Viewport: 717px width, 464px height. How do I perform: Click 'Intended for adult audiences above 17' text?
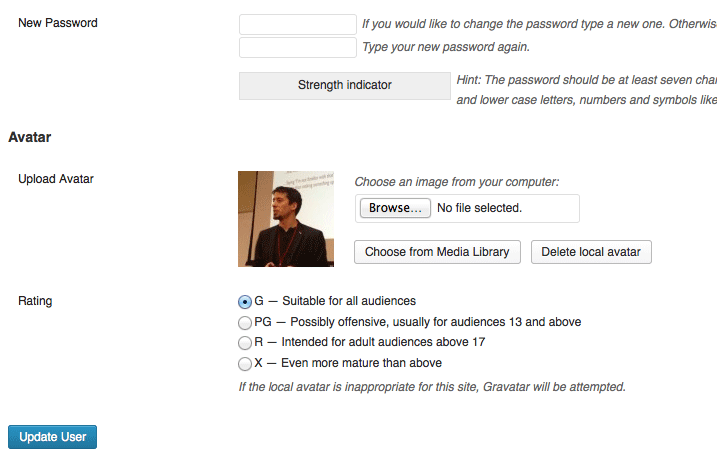[383, 342]
